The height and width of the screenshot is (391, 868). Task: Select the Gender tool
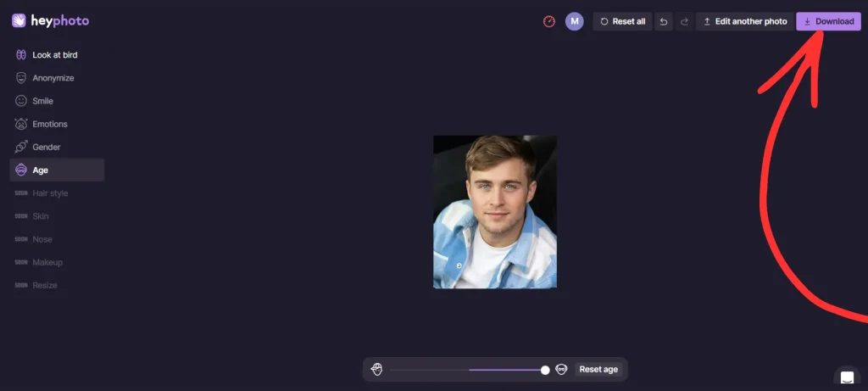(57, 148)
